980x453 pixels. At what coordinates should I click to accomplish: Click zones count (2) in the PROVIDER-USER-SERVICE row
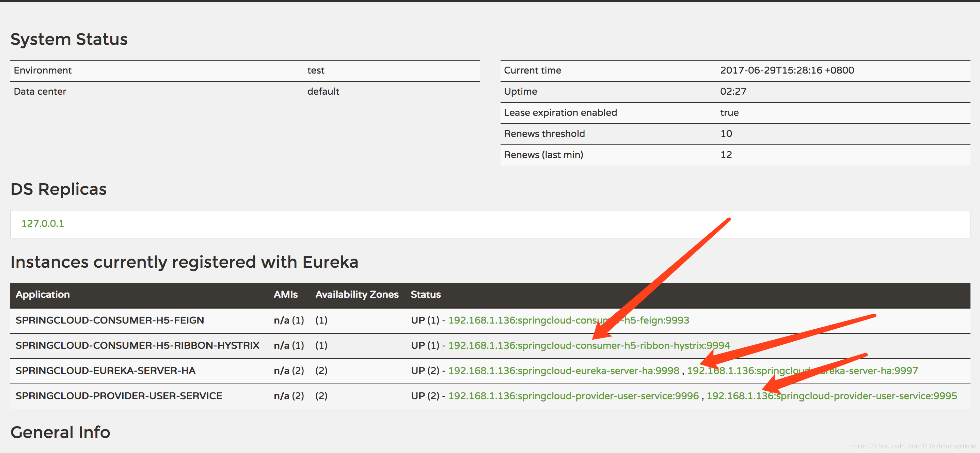pyautogui.click(x=321, y=395)
